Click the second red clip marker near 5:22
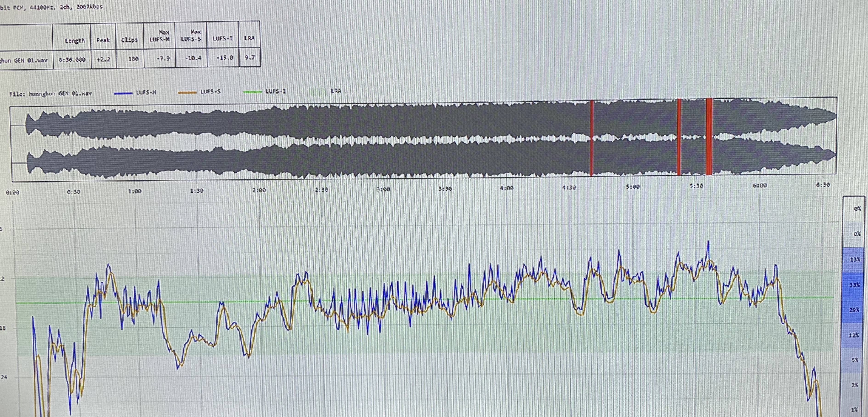Viewport: 868px width, 417px height. click(x=679, y=137)
